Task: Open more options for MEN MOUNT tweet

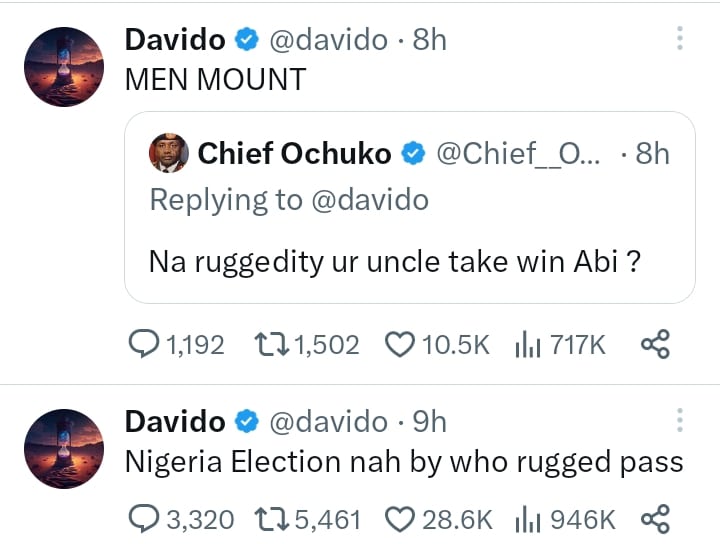Action: coord(680,39)
